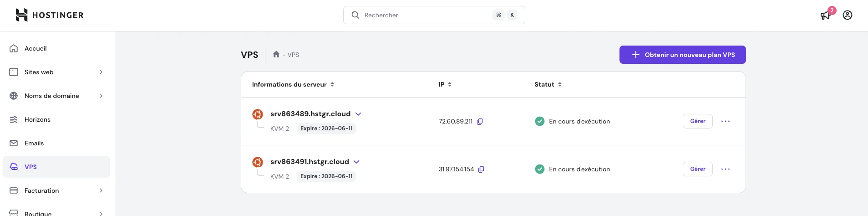Expand the Sites web sidebar submenu
868x216 pixels.
click(101, 72)
